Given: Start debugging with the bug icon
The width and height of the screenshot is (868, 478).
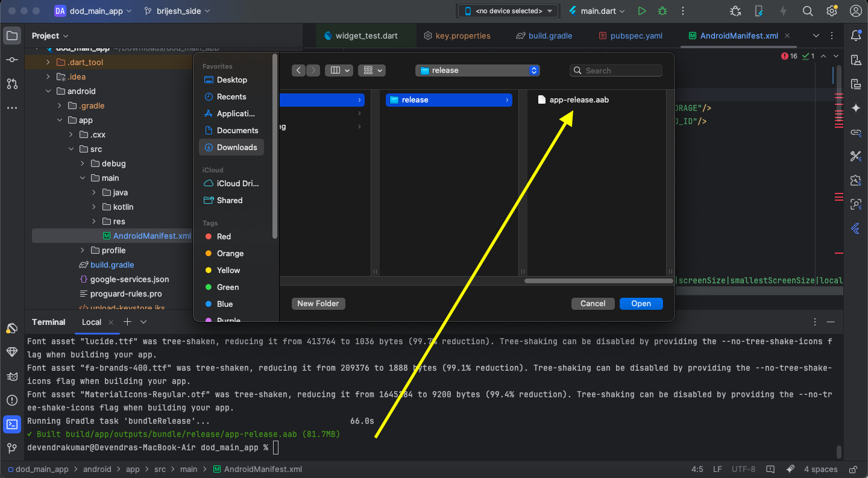Looking at the screenshot, I should tap(662, 11).
